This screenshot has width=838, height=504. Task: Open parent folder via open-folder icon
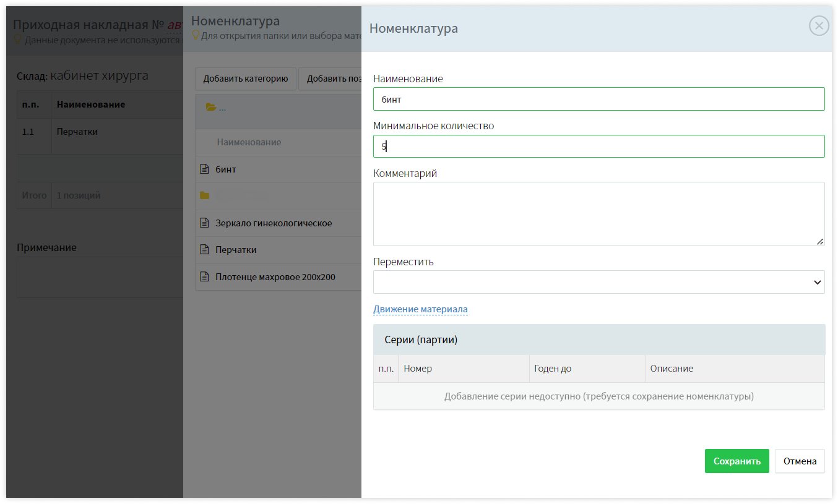coord(211,108)
